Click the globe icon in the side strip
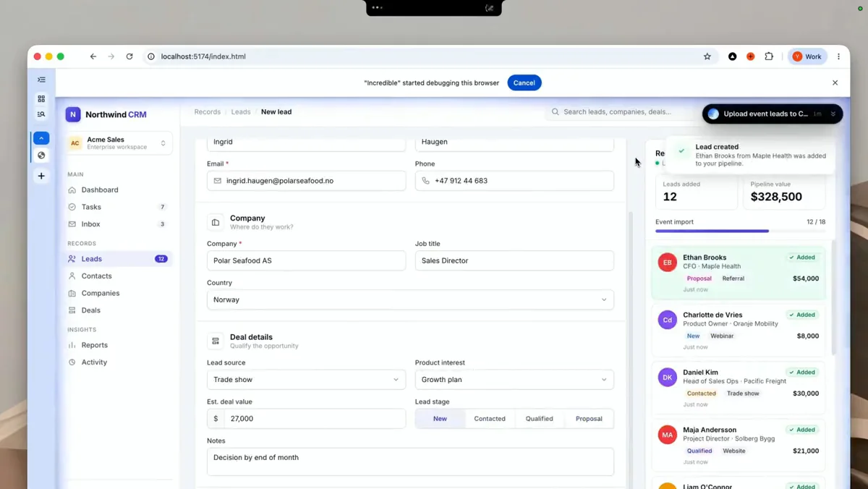Viewport: 868px width, 489px height. [41, 156]
